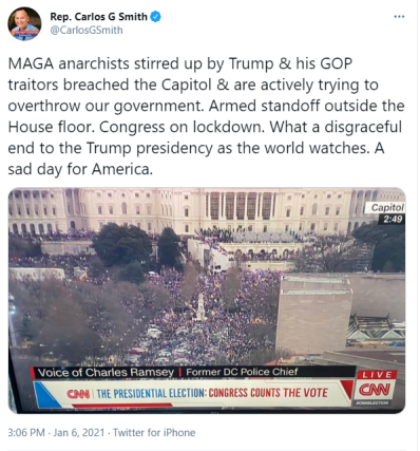Click the Capitol location label in image
The width and height of the screenshot is (420, 451).
point(387,207)
